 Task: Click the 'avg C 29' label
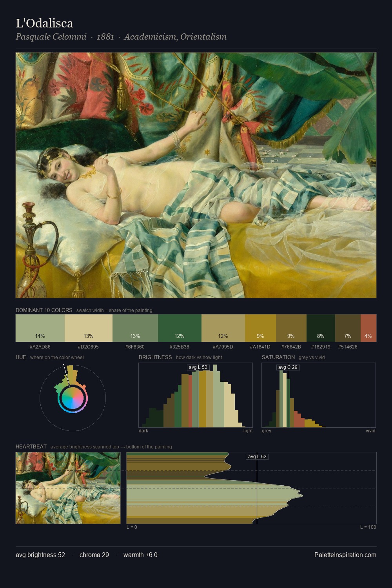pyautogui.click(x=288, y=367)
